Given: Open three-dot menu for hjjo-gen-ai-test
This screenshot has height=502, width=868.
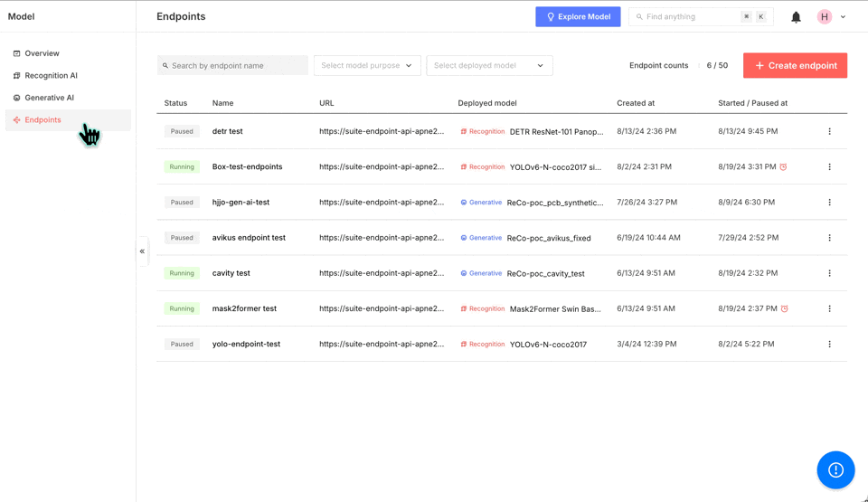Looking at the screenshot, I should click(x=829, y=203).
